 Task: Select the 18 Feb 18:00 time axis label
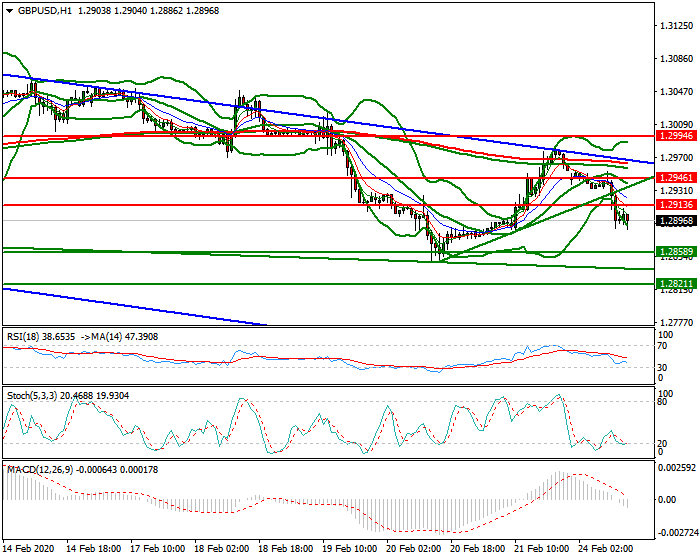286,548
